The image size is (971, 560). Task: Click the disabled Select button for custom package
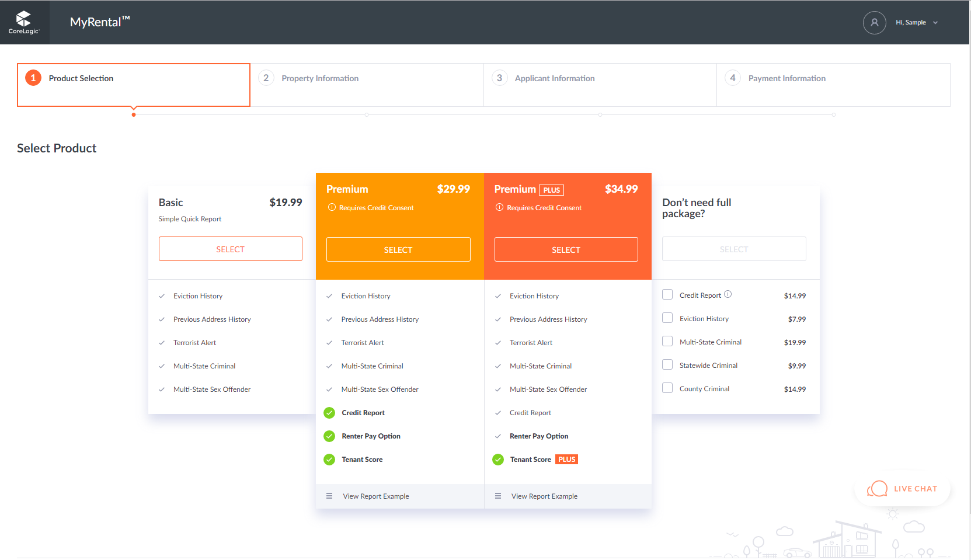point(734,249)
